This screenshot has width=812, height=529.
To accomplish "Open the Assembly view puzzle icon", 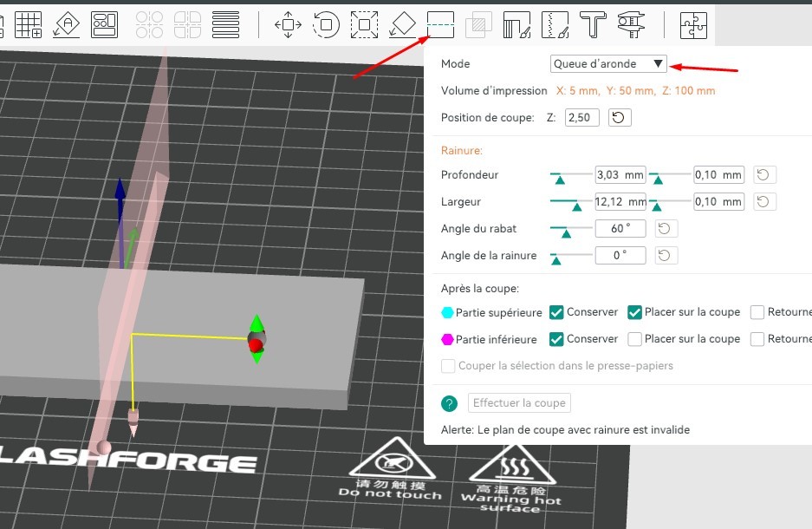I will coord(692,24).
